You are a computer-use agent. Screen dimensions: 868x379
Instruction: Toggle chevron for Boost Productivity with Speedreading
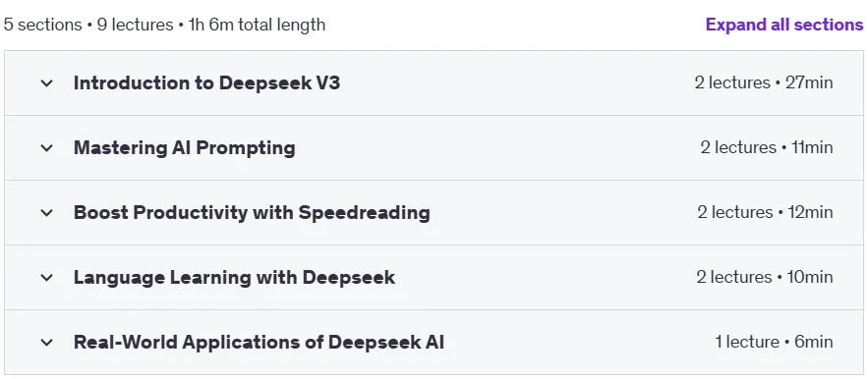47,213
